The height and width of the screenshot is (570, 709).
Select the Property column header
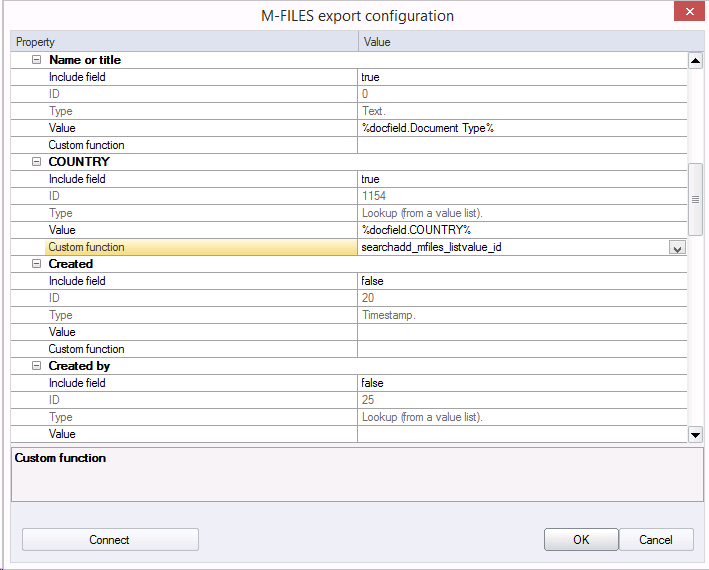tap(184, 42)
